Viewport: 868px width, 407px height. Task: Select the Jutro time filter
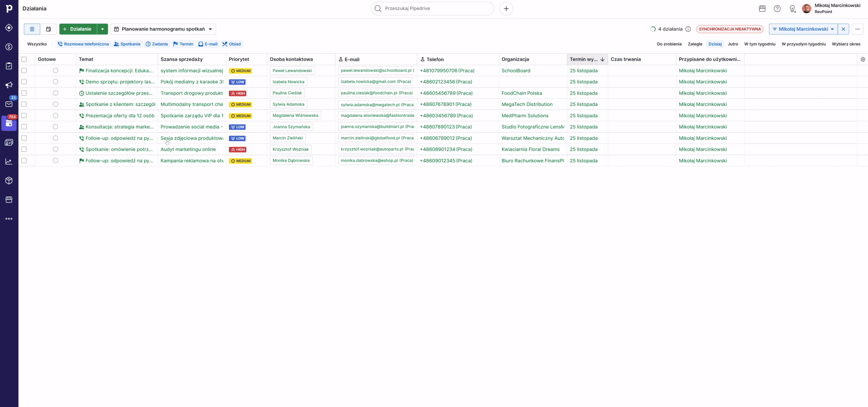[733, 44]
